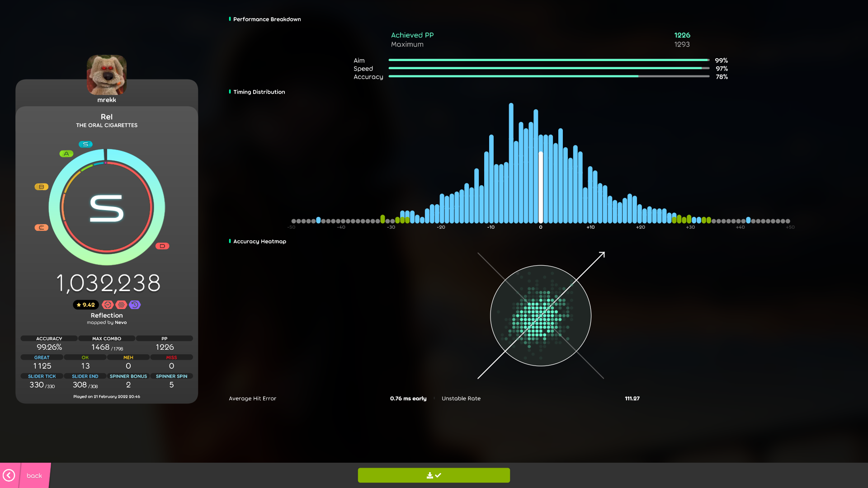Viewport: 868px width, 488px height.
Task: Click the Double Time mod icon
Action: (x=108, y=305)
